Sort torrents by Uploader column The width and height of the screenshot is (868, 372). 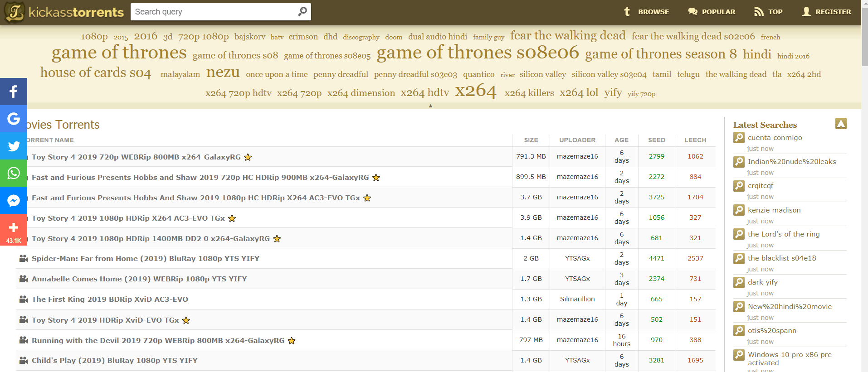click(x=577, y=140)
